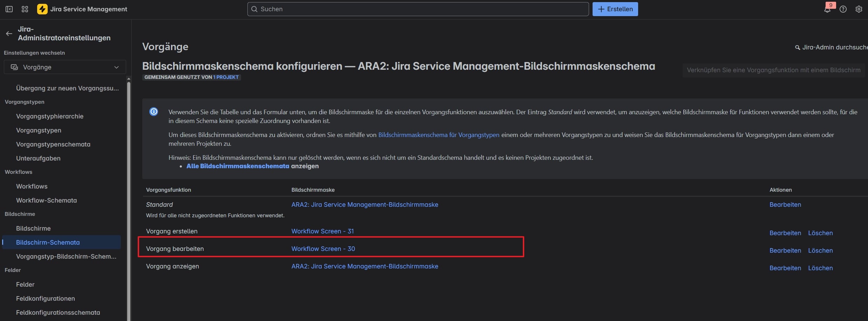
Task: Click Bearbeiten for Vorgang bearbeiten
Action: click(785, 251)
